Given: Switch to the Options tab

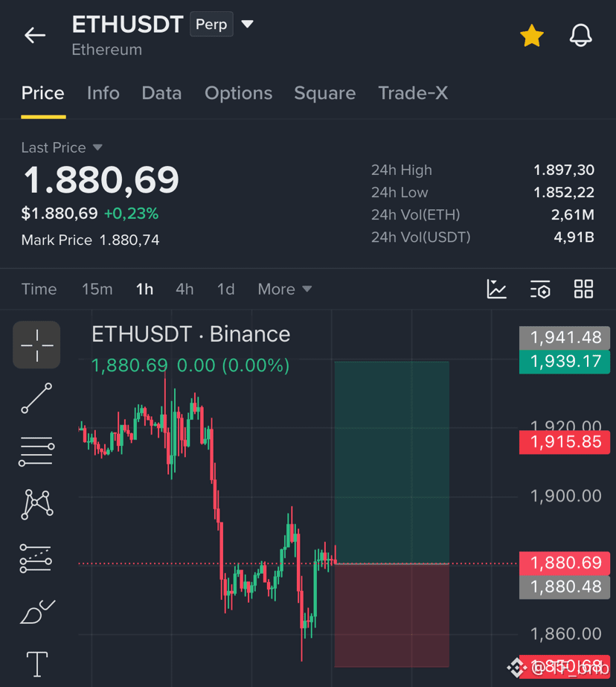Looking at the screenshot, I should point(239,93).
